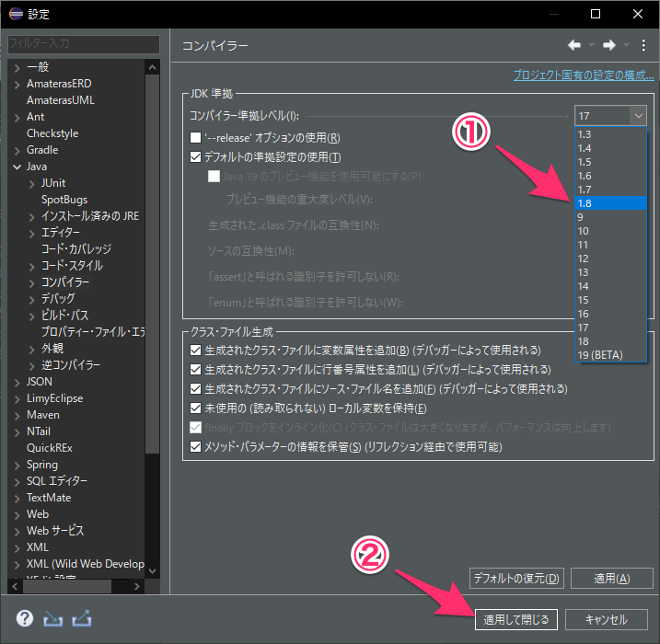Image resolution: width=660 pixels, height=644 pixels.
Task: Expand the Gradle tree node
Action: [17, 151]
